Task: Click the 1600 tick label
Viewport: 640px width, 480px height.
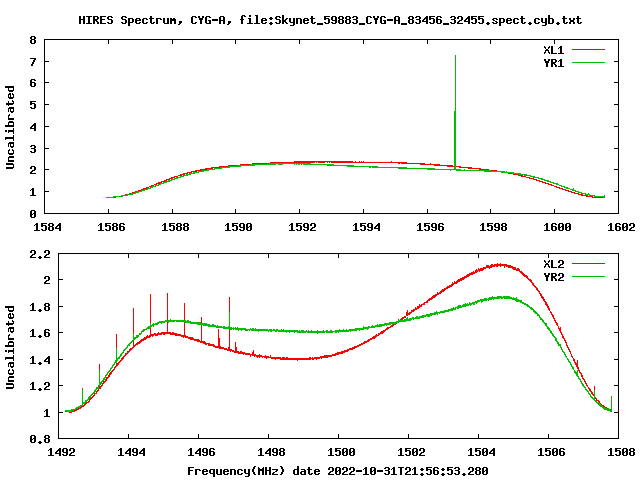Action: pos(557,227)
